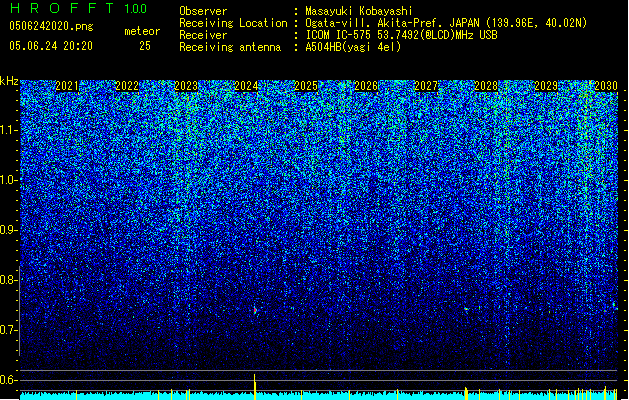The width and height of the screenshot is (629, 400).
Task: Click antenna A504HB(yagi 4el) text
Action: click(x=353, y=47)
